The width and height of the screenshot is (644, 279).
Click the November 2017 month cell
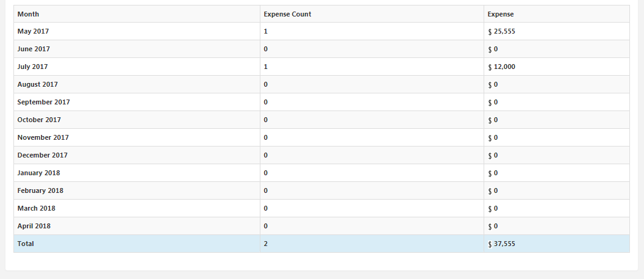[x=43, y=137]
